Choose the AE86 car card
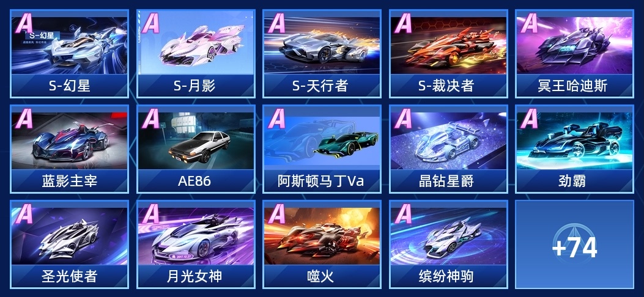Screen dimensions: 644x297 (x=196, y=149)
